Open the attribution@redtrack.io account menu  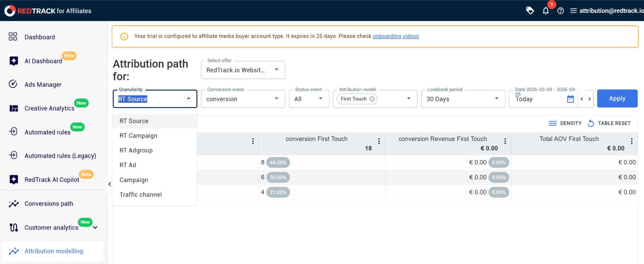(611, 11)
